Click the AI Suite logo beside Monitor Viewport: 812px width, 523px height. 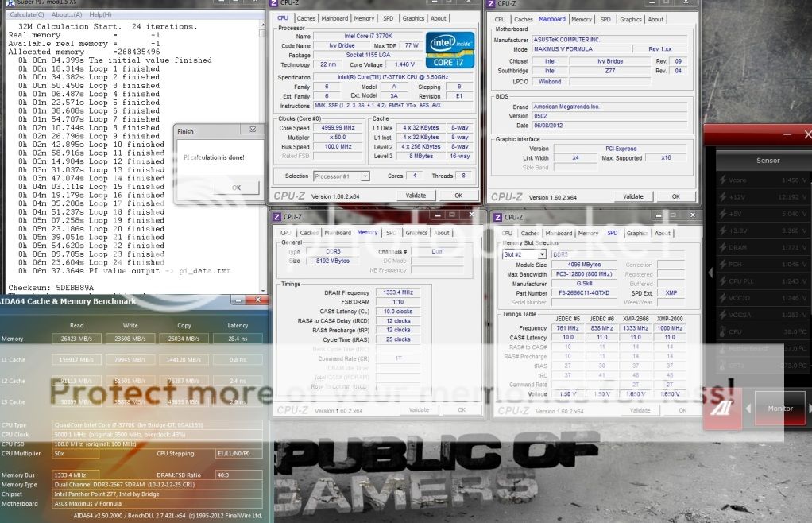point(725,407)
